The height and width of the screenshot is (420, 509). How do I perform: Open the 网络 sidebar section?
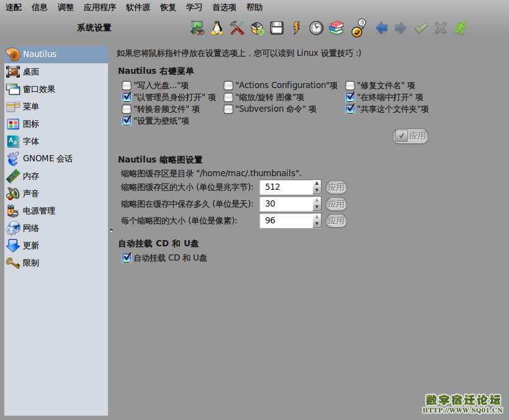pyautogui.click(x=56, y=228)
